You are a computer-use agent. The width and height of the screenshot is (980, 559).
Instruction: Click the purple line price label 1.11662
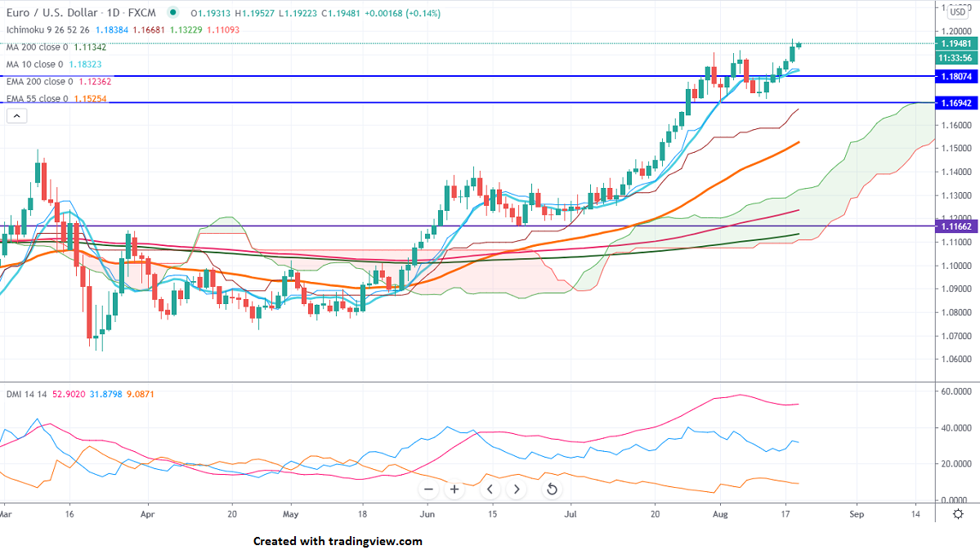956,226
